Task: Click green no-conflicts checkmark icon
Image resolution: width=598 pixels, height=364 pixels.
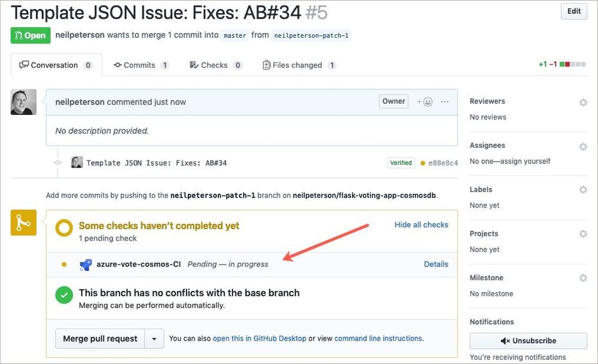Action: (64, 295)
